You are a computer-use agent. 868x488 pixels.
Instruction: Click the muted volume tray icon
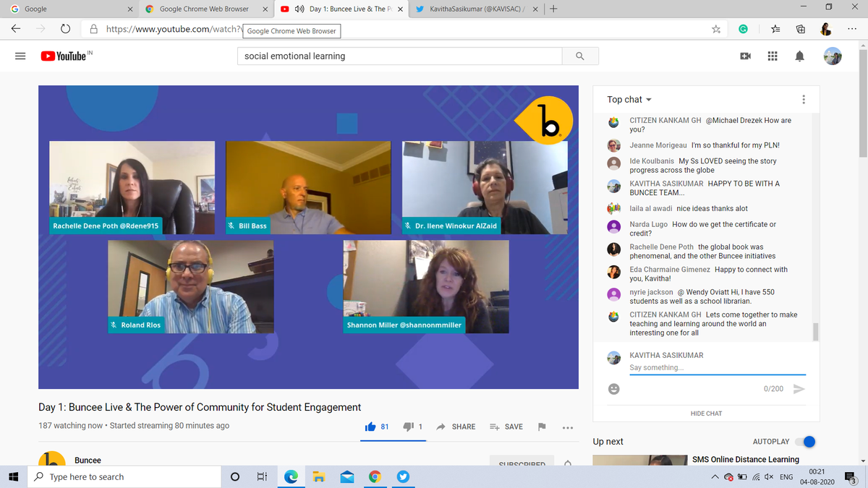[x=770, y=477]
